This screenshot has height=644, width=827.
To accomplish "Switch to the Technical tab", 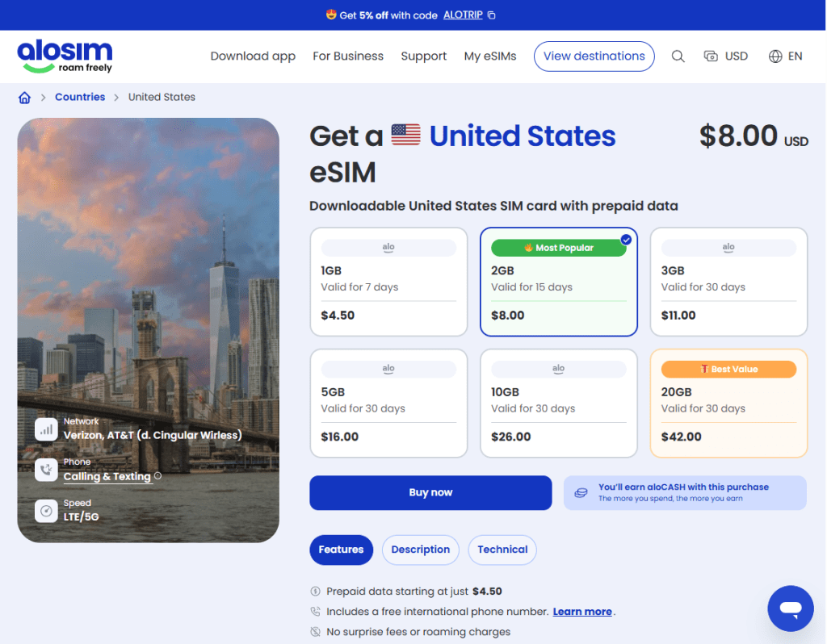I will coord(502,550).
